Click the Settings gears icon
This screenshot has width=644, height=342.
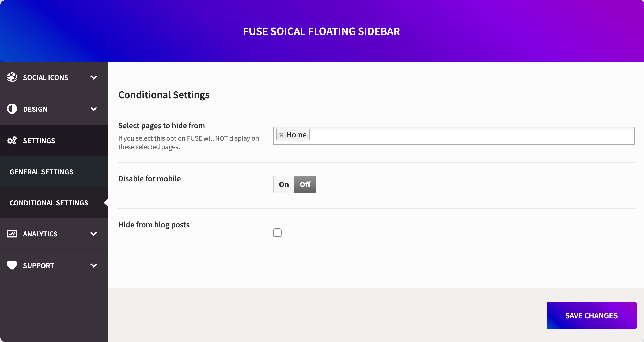[12, 141]
